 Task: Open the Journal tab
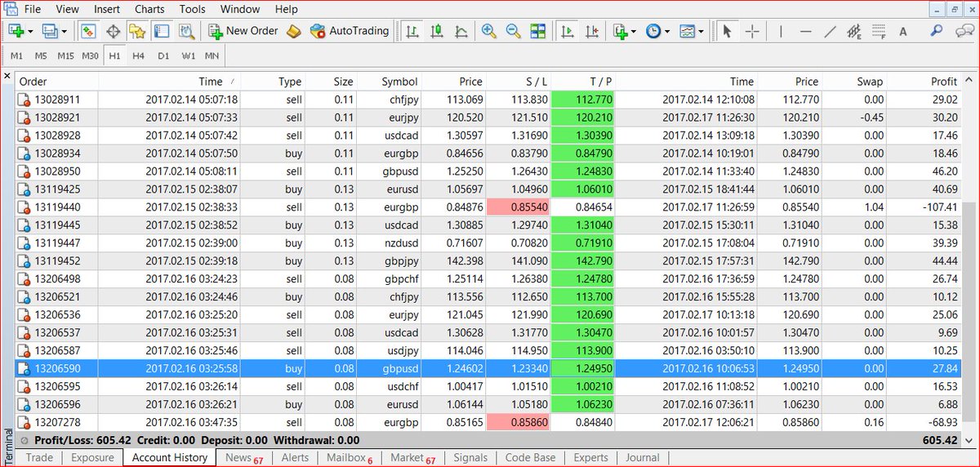pos(642,457)
